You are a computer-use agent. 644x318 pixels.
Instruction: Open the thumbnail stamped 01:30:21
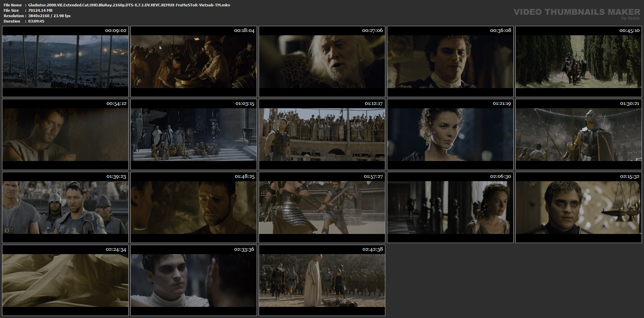pos(578,134)
